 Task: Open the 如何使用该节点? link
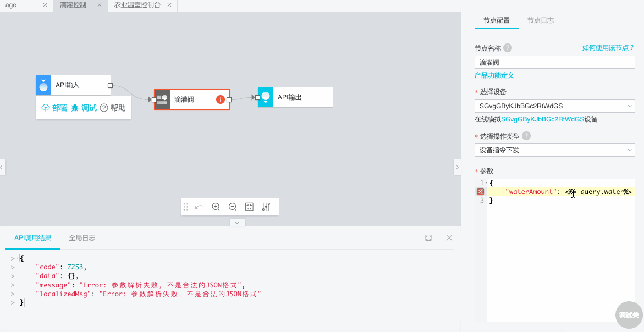coord(608,48)
